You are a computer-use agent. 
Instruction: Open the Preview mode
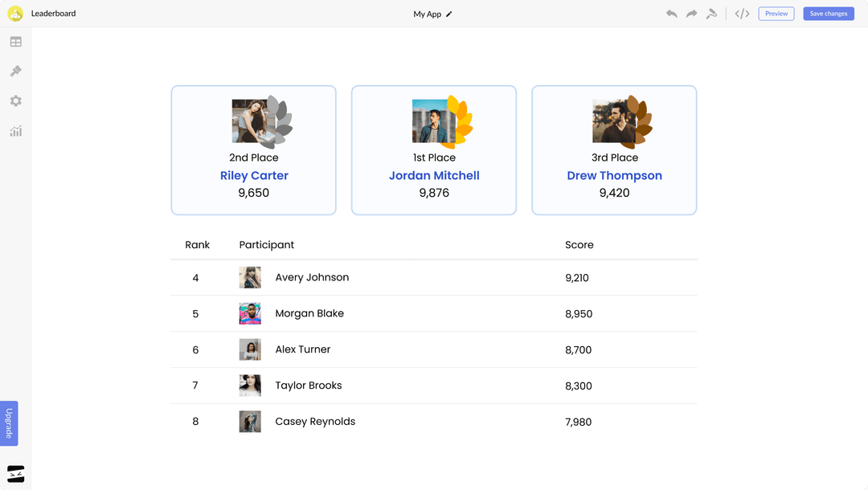[776, 13]
